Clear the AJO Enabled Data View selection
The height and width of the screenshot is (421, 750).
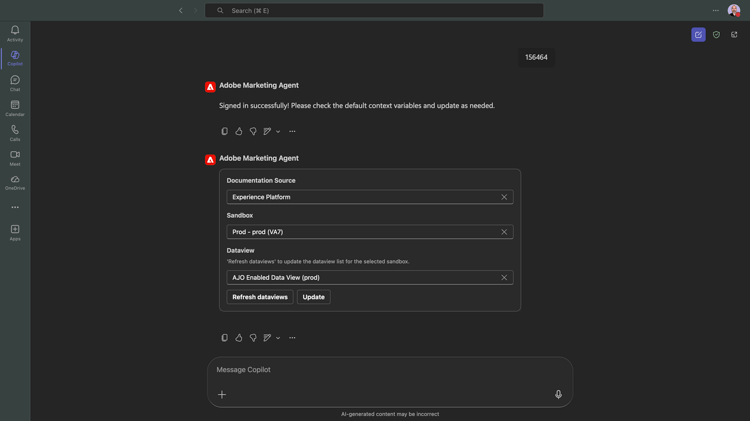(x=504, y=277)
